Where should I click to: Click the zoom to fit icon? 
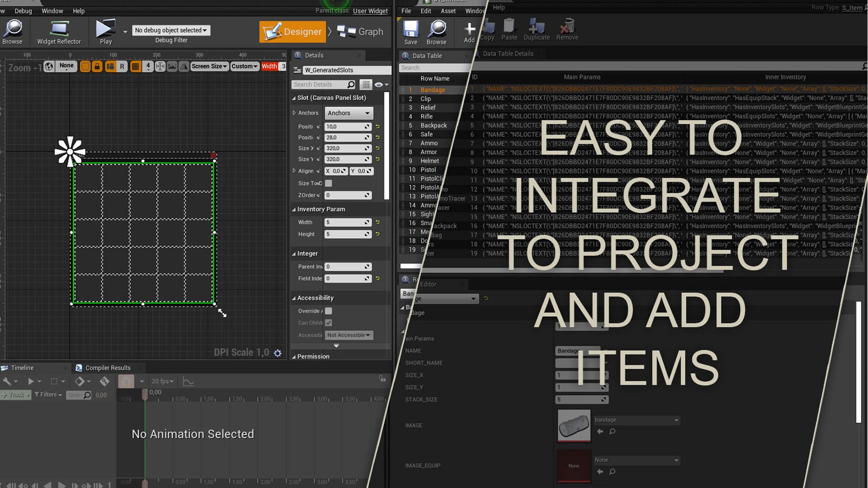pyautogui.click(x=160, y=66)
